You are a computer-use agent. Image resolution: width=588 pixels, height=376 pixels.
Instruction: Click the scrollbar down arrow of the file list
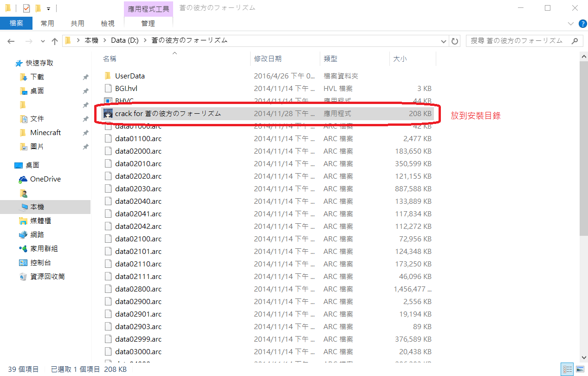pos(584,357)
